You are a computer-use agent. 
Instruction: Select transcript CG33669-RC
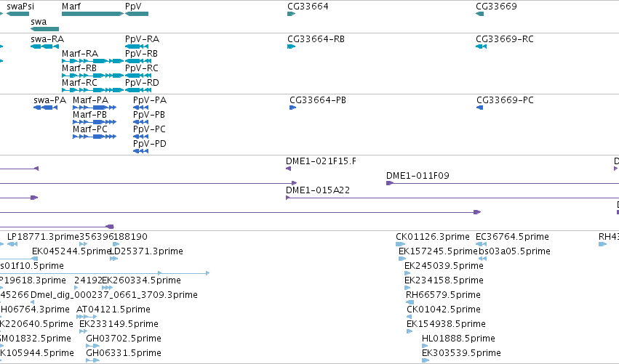coord(482,46)
